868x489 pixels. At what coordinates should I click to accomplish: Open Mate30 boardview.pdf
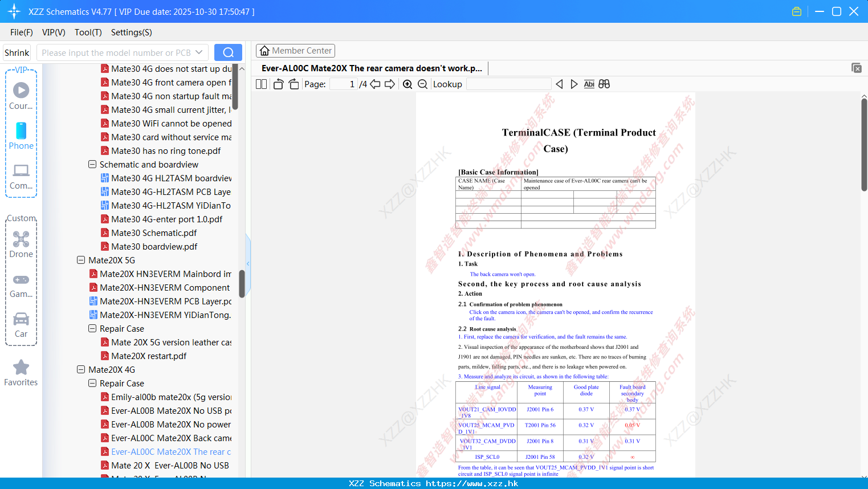[154, 246]
